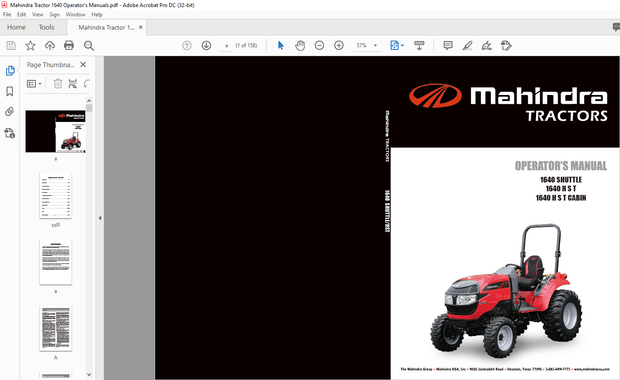Screen dimensions: 620x380
Task: Upload the file to cloud
Action: (50, 45)
